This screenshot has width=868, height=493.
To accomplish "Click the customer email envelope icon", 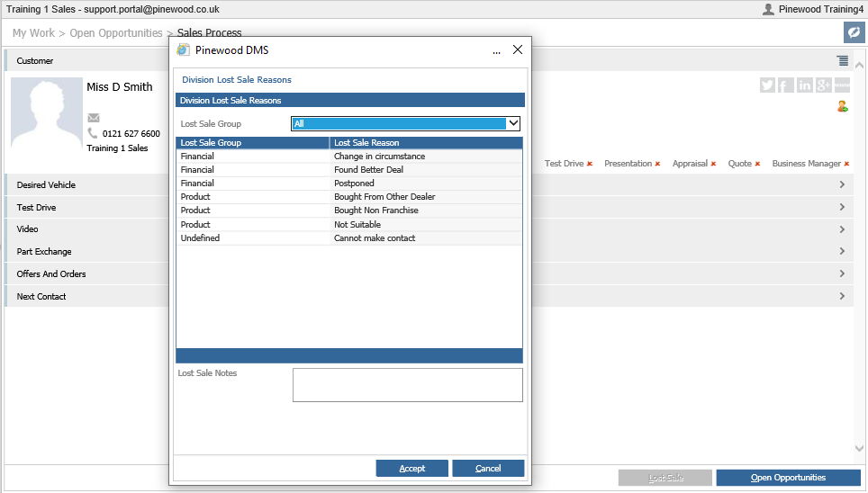I will (94, 118).
